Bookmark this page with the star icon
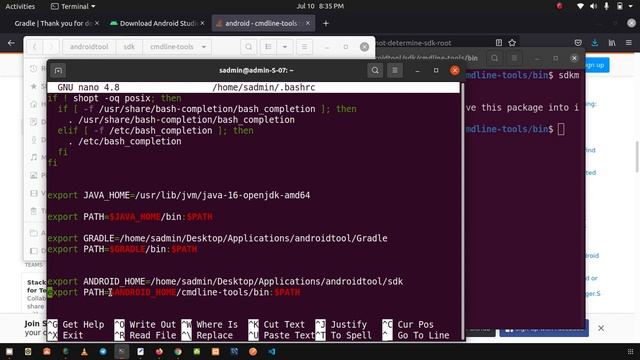Viewport: 640px width, 360px height. pyautogui.click(x=512, y=42)
